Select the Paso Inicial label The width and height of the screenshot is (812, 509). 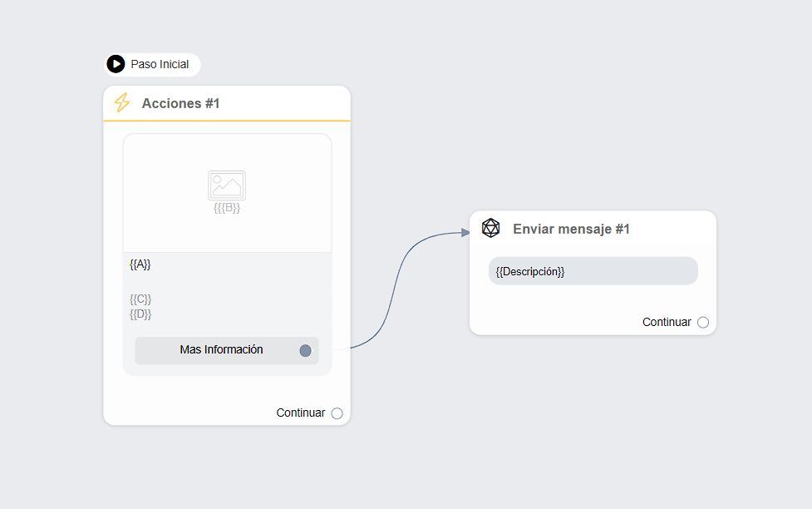[160, 64]
